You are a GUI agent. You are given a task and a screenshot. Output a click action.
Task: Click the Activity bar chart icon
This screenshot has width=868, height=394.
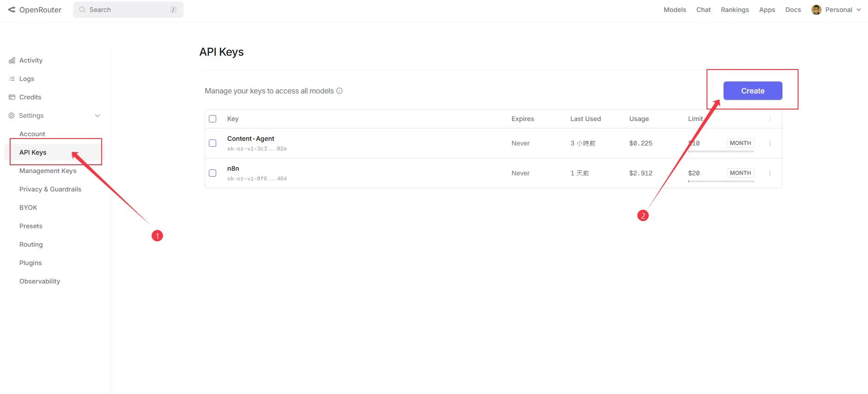pos(12,60)
